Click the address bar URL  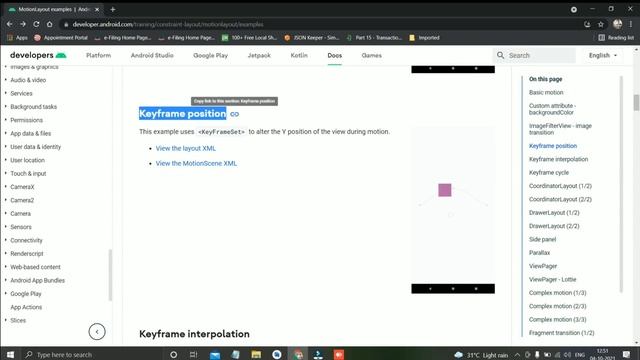[x=168, y=24]
